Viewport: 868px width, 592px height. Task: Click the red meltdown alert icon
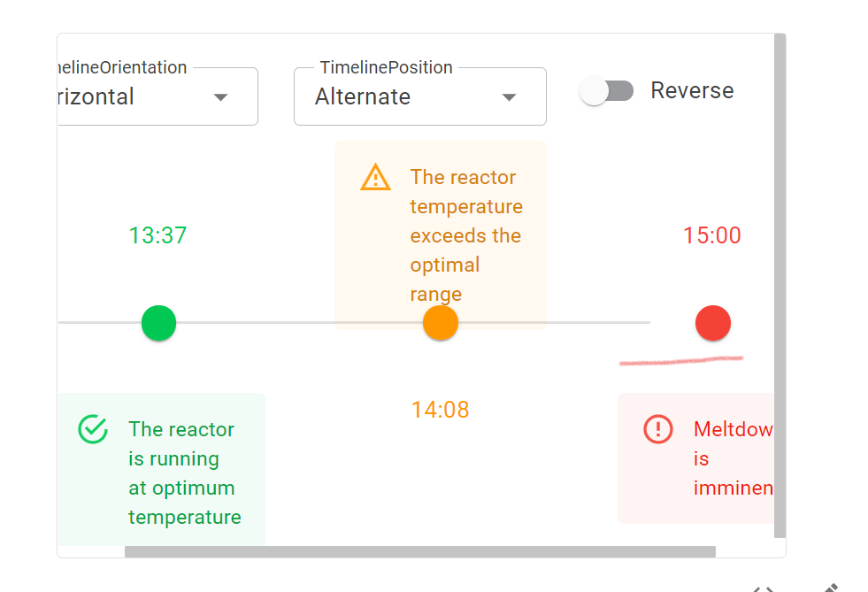[657, 429]
